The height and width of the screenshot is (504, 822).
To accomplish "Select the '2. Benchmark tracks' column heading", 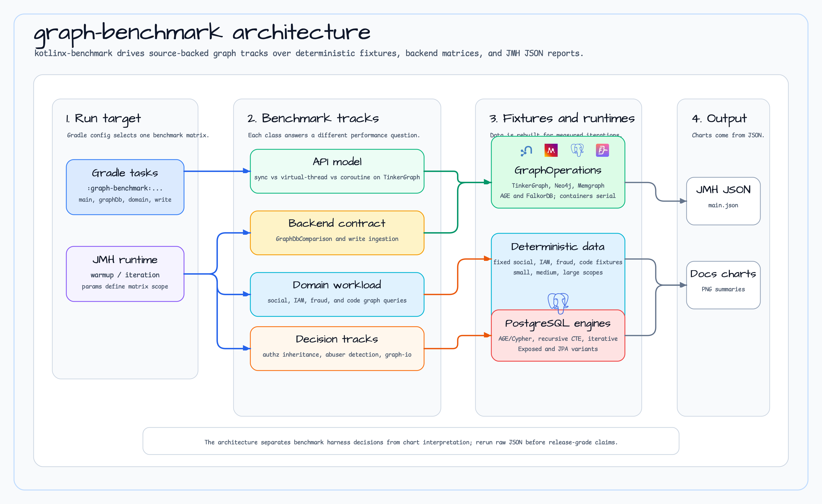I will 313,118.
